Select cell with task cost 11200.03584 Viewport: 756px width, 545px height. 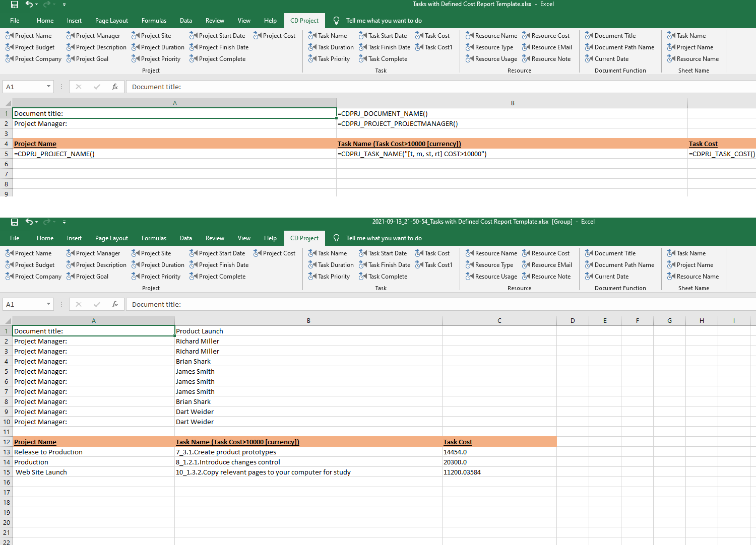(x=499, y=472)
